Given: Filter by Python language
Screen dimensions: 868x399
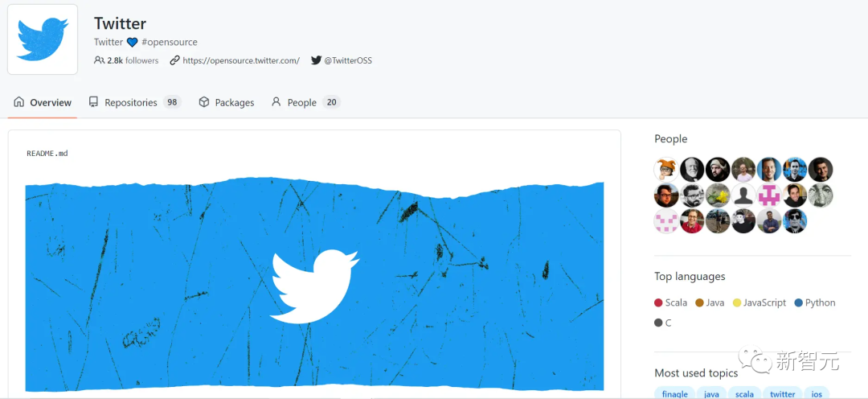Looking at the screenshot, I should point(814,302).
